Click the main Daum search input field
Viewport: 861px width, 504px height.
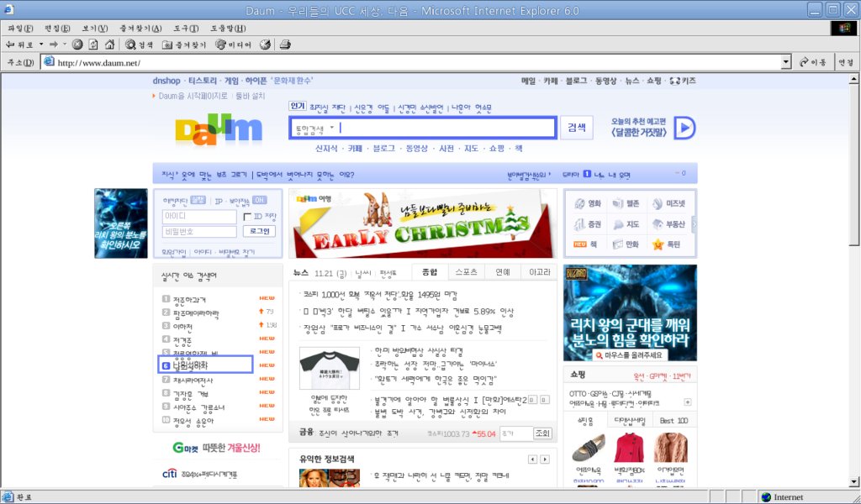click(x=423, y=128)
